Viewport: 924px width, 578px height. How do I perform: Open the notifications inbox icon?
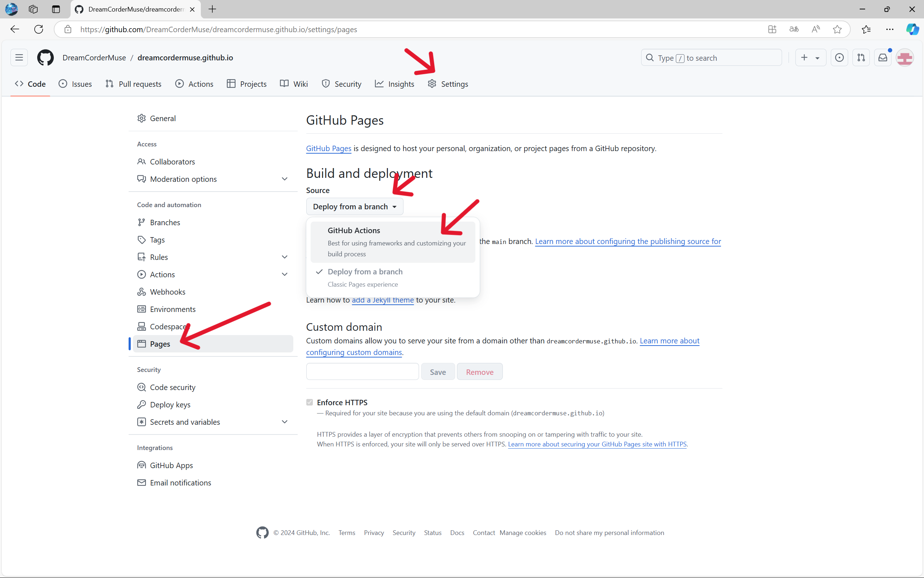pos(883,58)
